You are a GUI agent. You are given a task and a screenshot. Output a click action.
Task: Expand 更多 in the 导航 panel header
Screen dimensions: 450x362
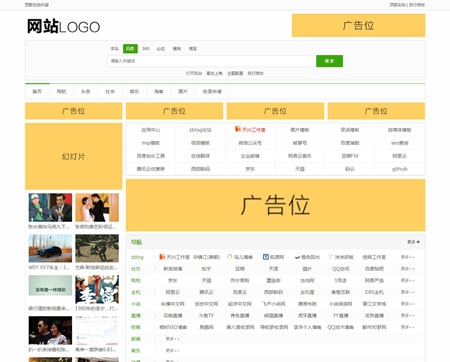(x=413, y=242)
